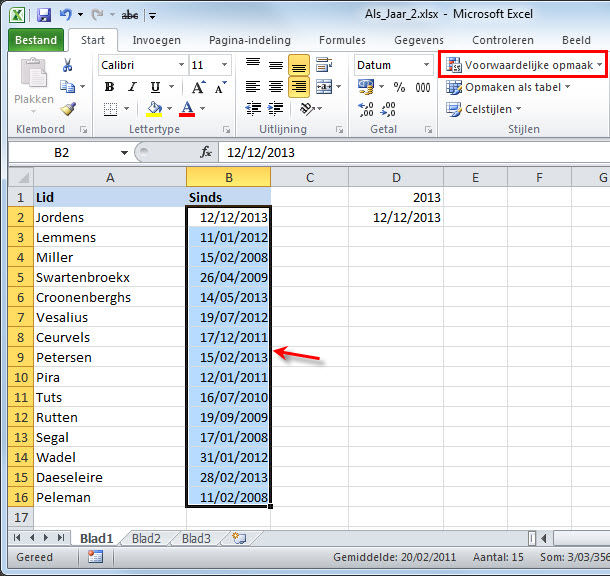Click merge and center icon
Screen dimensions: 610x576
tap(324, 87)
